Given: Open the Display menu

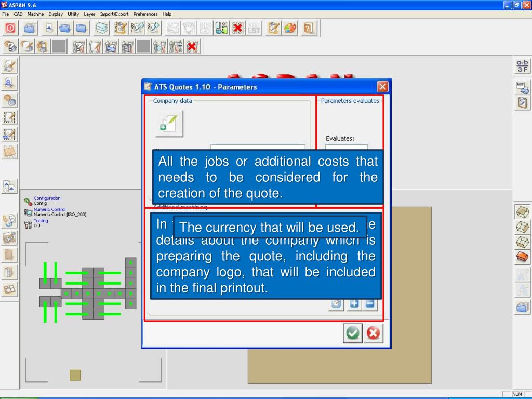Looking at the screenshot, I should [56, 14].
